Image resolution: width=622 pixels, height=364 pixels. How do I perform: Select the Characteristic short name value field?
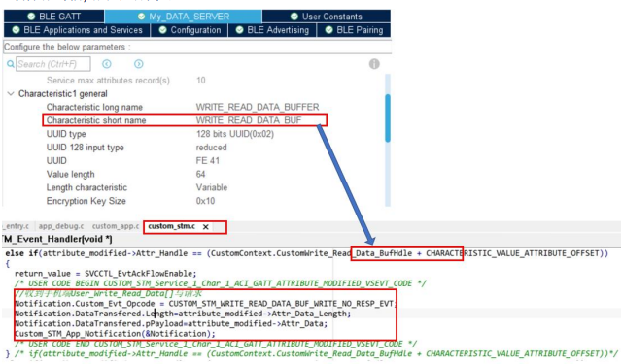tap(249, 120)
